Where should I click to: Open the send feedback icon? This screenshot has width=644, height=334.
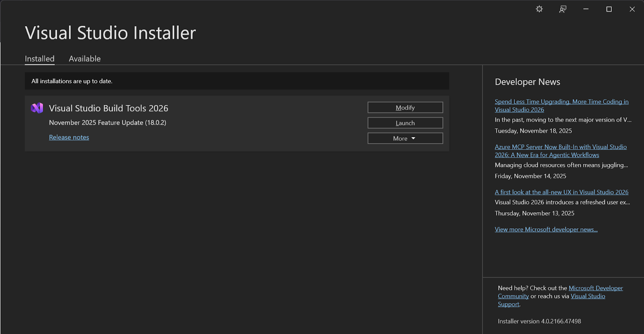click(563, 9)
